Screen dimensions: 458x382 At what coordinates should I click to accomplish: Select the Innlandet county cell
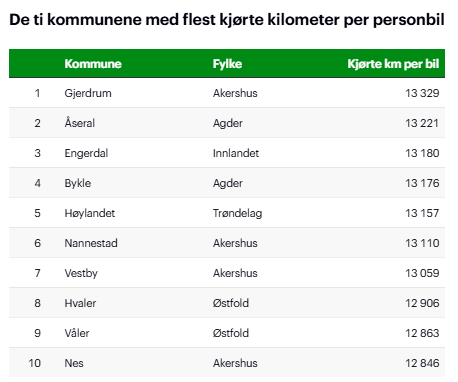(236, 153)
